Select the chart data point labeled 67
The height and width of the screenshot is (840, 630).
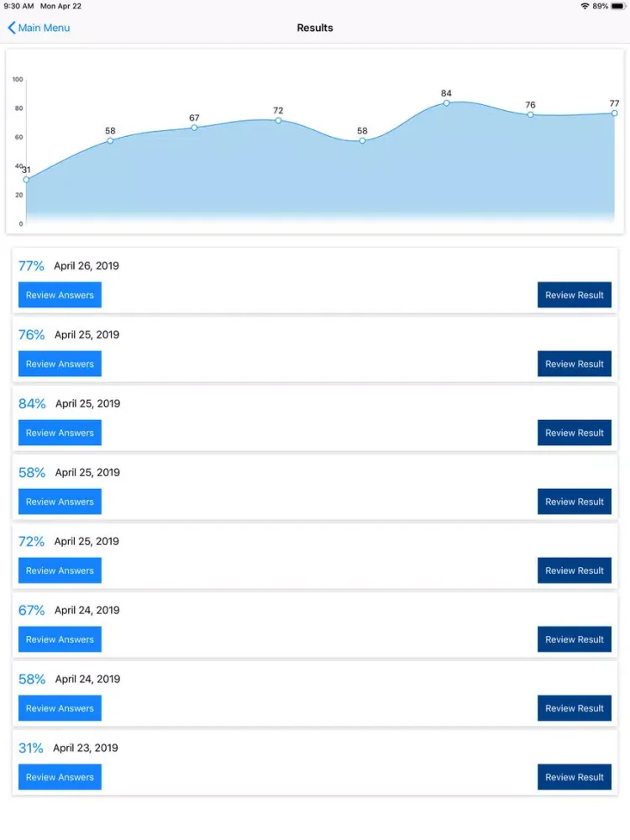pos(194,128)
